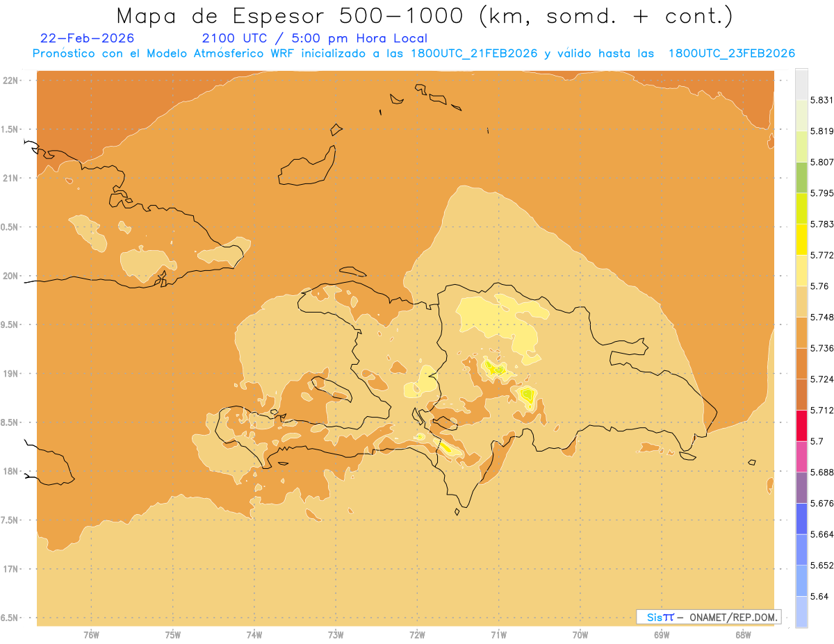Click the legend value 5.819
This screenshot has height=644, width=834.
(x=822, y=131)
